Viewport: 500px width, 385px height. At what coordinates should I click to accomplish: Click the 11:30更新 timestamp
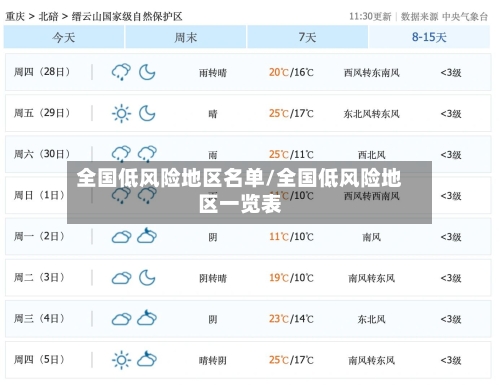pyautogui.click(x=370, y=16)
